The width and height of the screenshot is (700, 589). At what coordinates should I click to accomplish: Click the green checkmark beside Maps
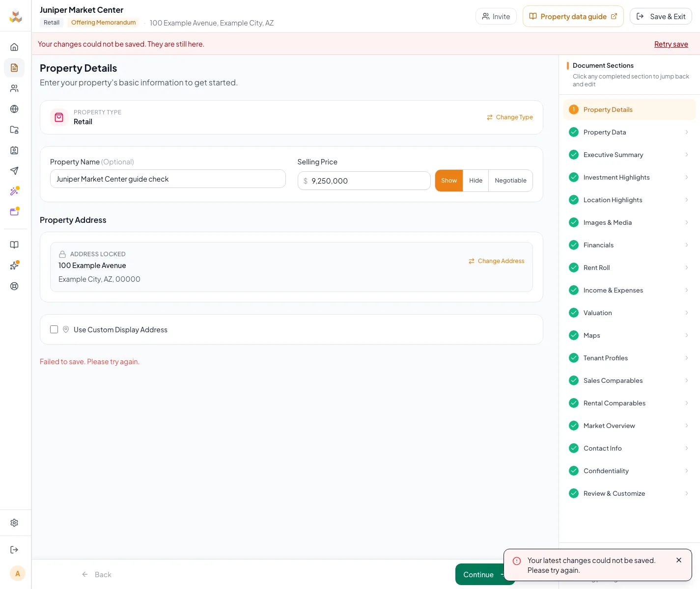[574, 335]
